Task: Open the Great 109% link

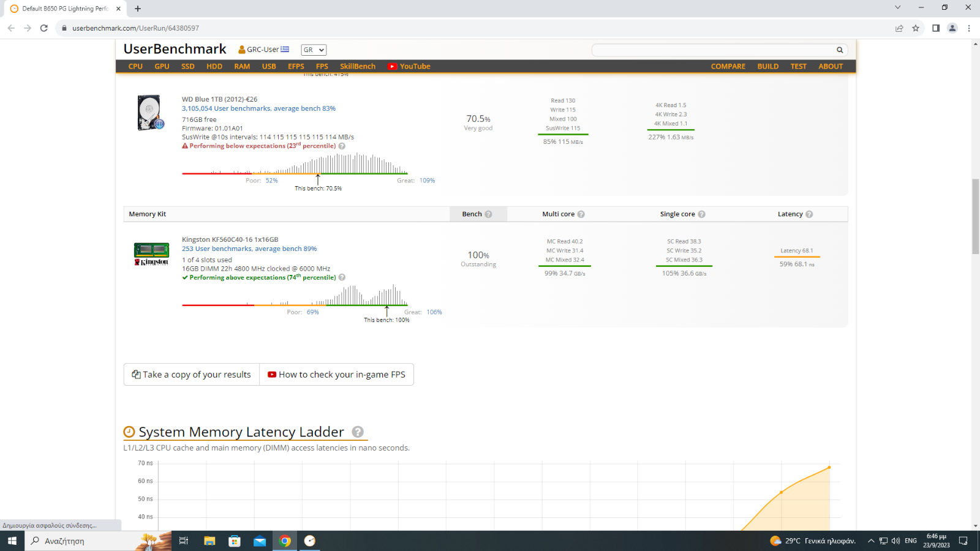Action: click(x=427, y=181)
